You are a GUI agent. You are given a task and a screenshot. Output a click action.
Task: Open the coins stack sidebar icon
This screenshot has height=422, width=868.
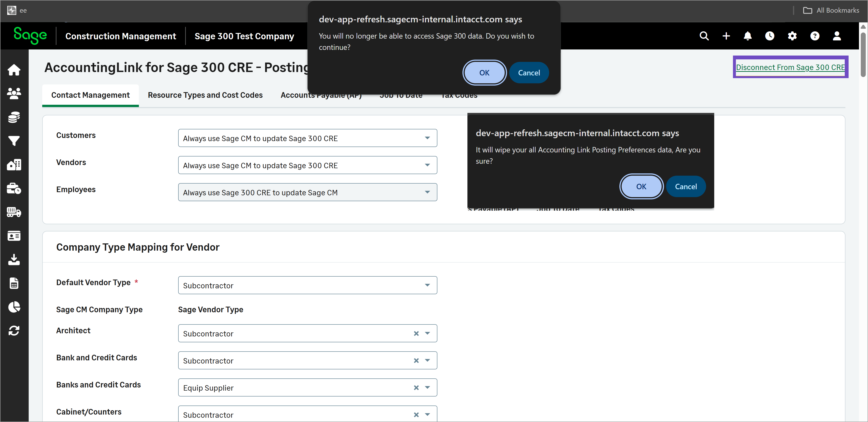pyautogui.click(x=14, y=117)
